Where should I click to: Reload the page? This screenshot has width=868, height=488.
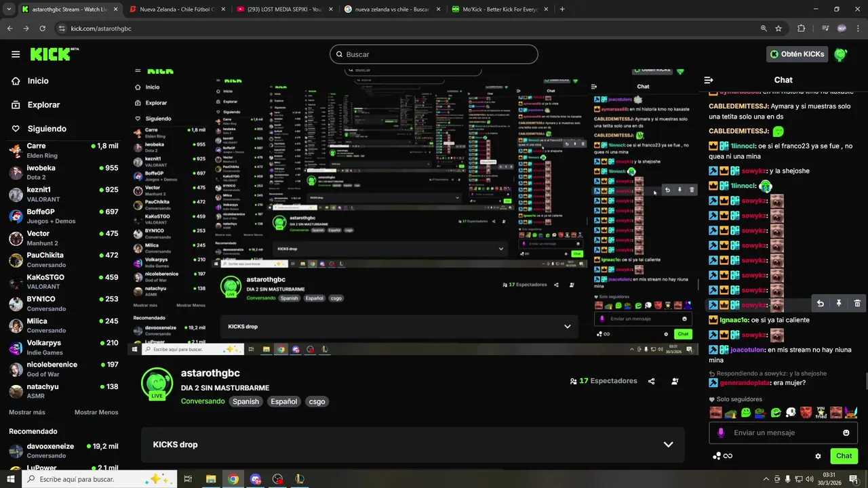point(43,28)
